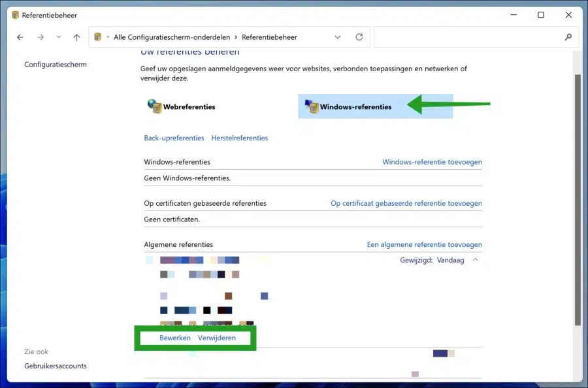The width and height of the screenshot is (588, 388).
Task: Collapse the expanded credential entry chevron
Action: coord(475,260)
